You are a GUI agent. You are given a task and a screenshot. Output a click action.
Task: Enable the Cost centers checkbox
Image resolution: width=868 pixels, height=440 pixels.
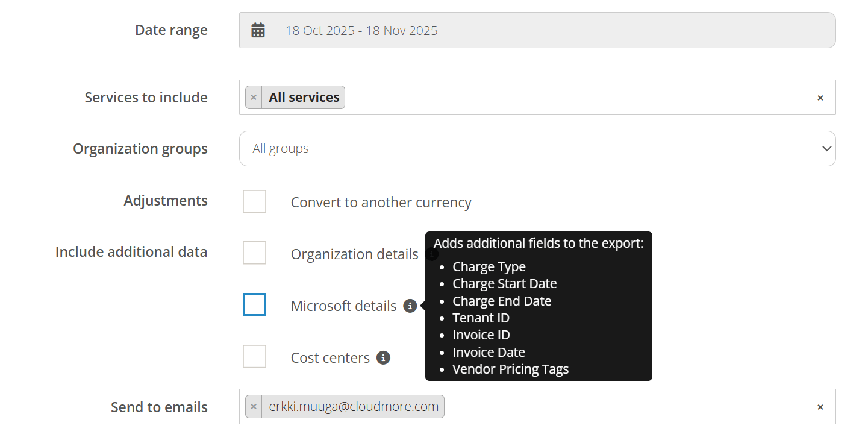tap(254, 356)
